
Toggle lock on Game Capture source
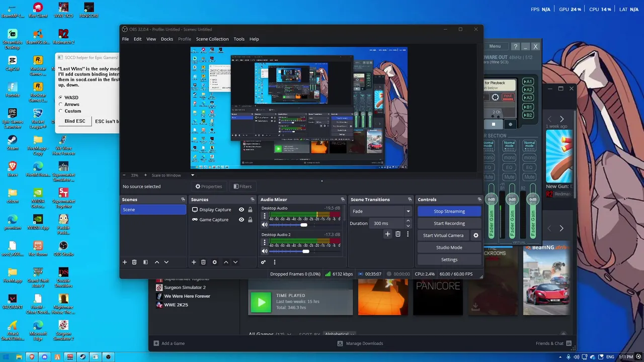[x=250, y=220]
